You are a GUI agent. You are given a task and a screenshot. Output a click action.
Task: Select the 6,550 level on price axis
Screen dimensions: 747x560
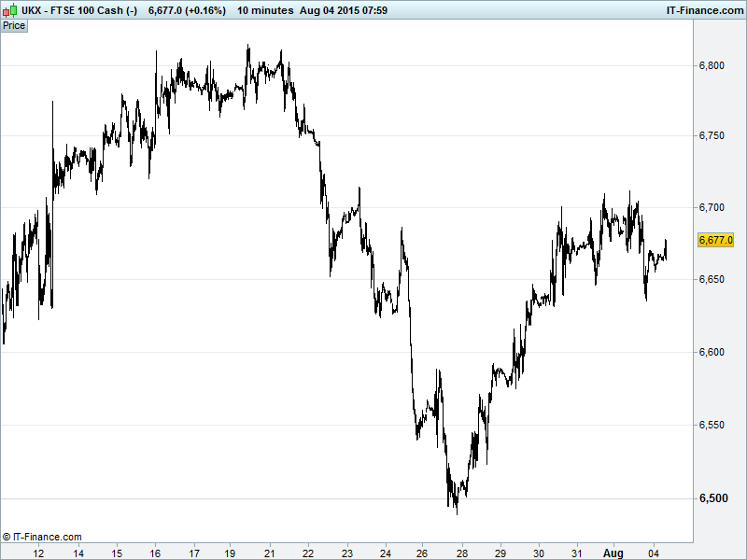pyautogui.click(x=712, y=426)
